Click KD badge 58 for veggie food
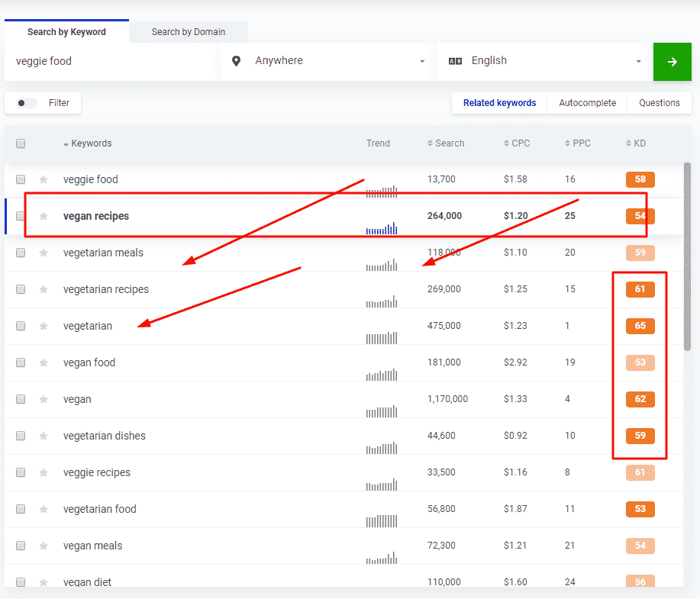Screen dimensions: 700x599 point(640,179)
